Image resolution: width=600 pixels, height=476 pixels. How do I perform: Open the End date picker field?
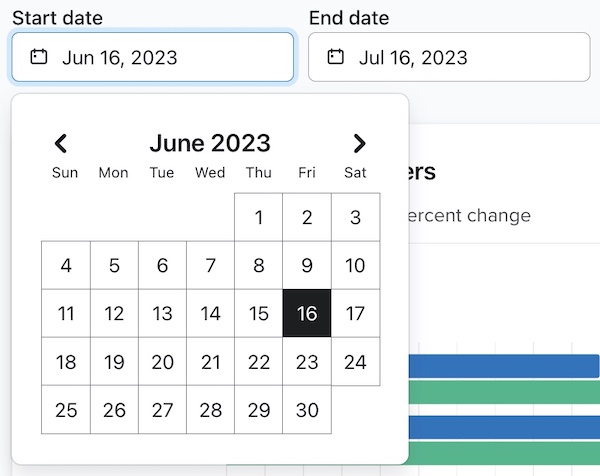point(449,57)
